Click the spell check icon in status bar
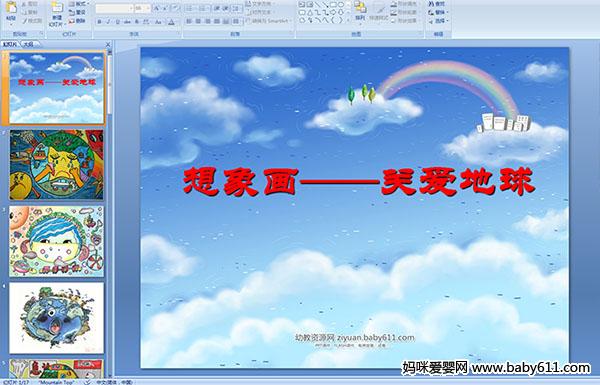 pyautogui.click(x=87, y=382)
